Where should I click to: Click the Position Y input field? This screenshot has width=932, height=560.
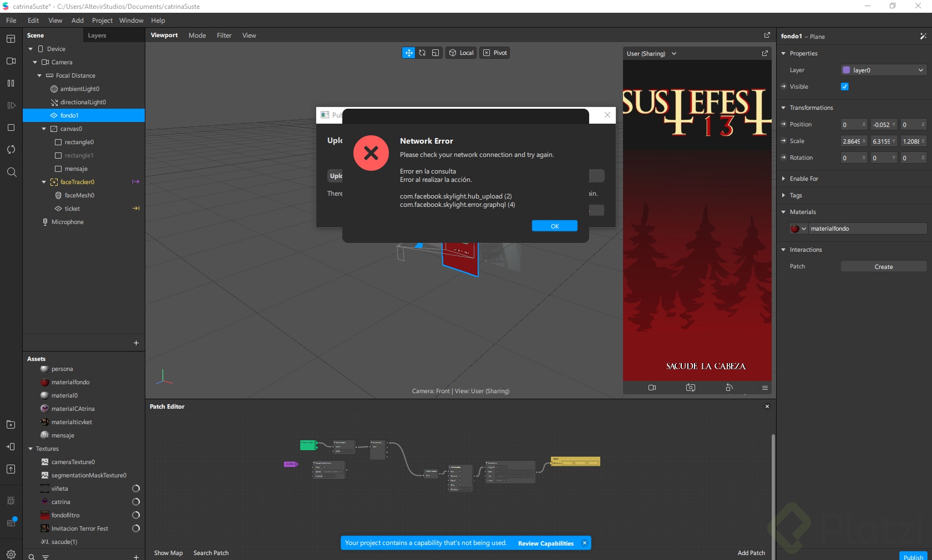tap(883, 125)
